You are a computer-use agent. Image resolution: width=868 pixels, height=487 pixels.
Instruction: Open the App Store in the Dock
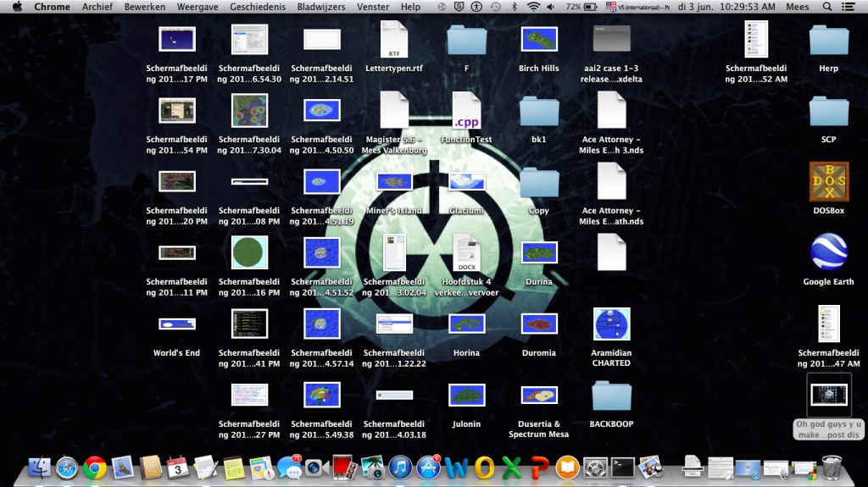[428, 468]
